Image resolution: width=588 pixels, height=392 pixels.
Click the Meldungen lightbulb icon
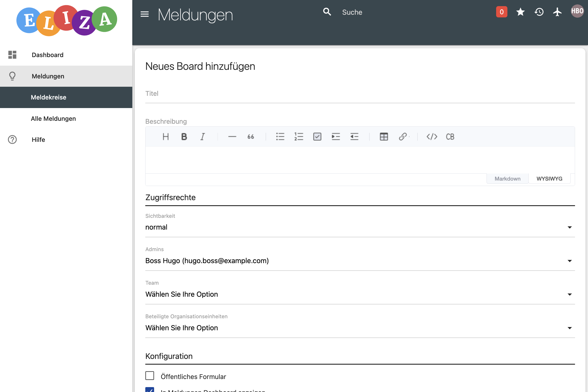tap(12, 76)
